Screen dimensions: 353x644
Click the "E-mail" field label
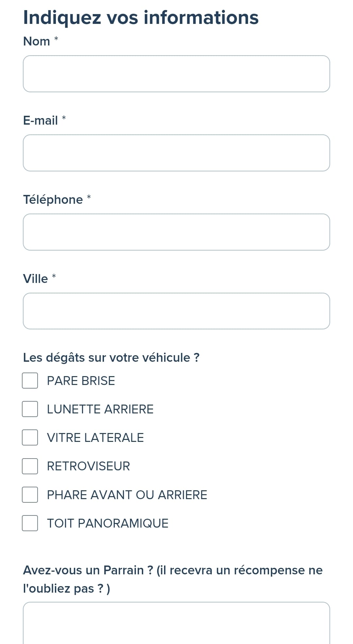(41, 121)
